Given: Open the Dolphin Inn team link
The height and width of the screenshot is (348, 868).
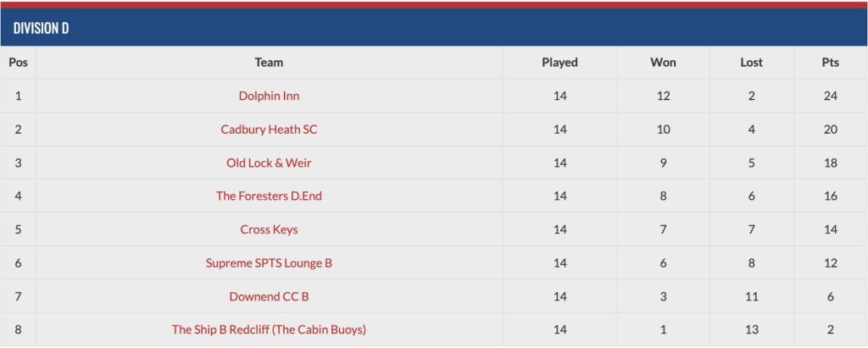Looking at the screenshot, I should coord(269,96).
